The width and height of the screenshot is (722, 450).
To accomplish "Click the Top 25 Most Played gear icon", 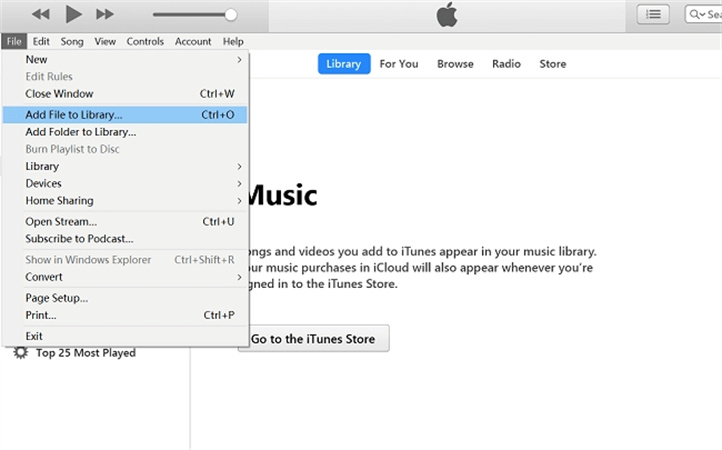I will 20,353.
